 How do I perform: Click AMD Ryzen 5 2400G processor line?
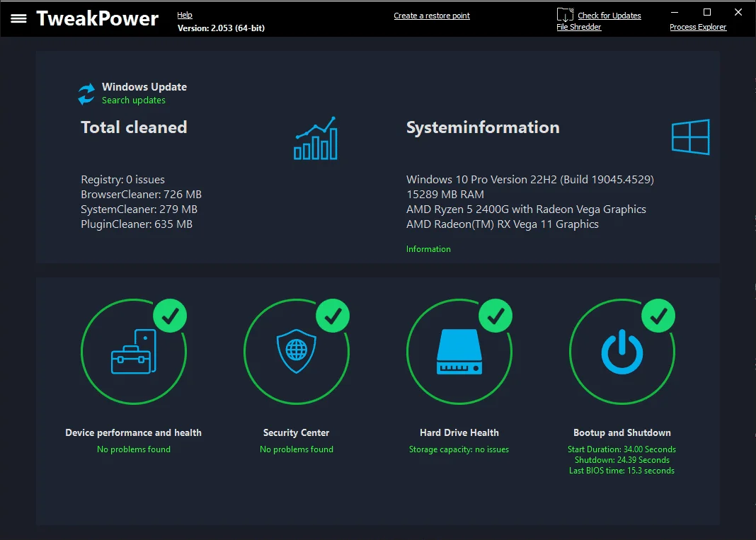pos(526,209)
